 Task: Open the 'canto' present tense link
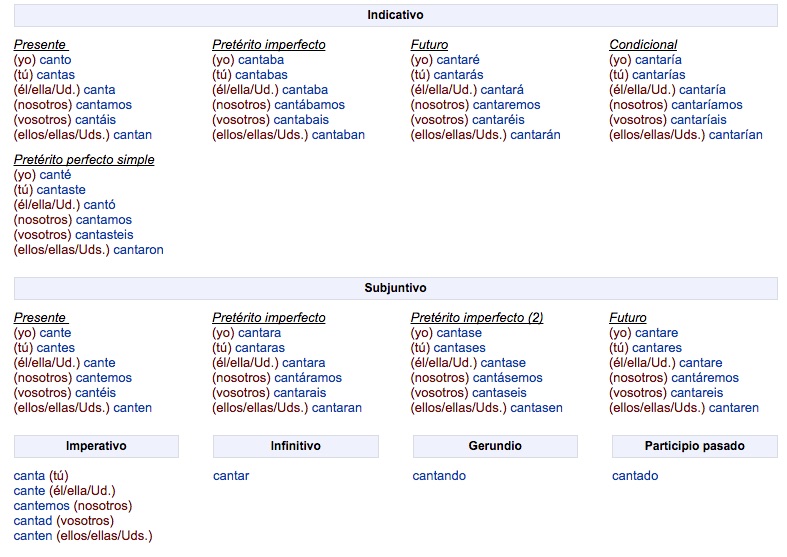(x=55, y=60)
